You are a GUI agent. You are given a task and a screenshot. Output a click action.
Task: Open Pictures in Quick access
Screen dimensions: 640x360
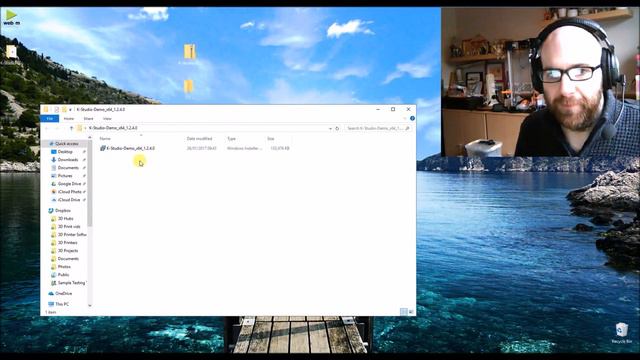pyautogui.click(x=65, y=176)
